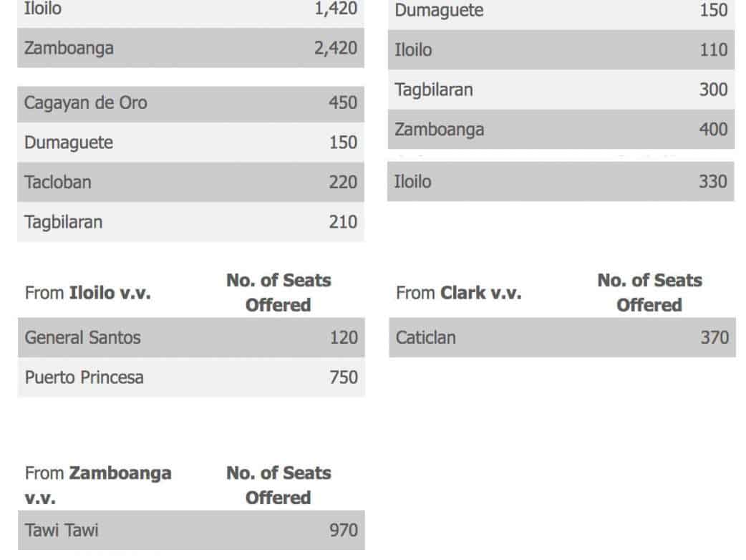Click "No. of Seats Offered" header in Clark table
This screenshot has width=746, height=560.
pos(649,292)
